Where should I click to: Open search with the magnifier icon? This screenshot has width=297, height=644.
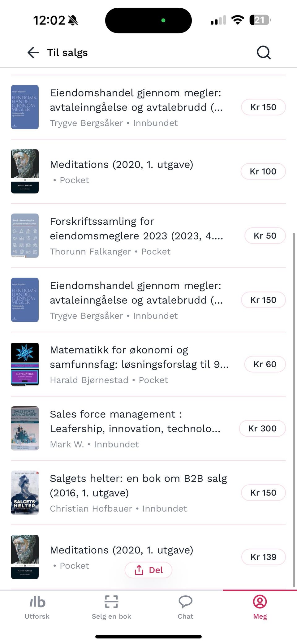(x=264, y=53)
